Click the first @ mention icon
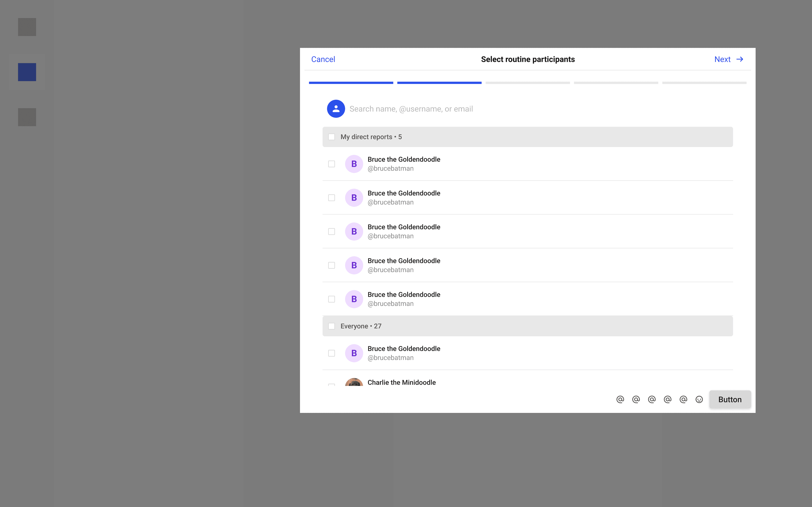The height and width of the screenshot is (507, 812). click(x=620, y=399)
